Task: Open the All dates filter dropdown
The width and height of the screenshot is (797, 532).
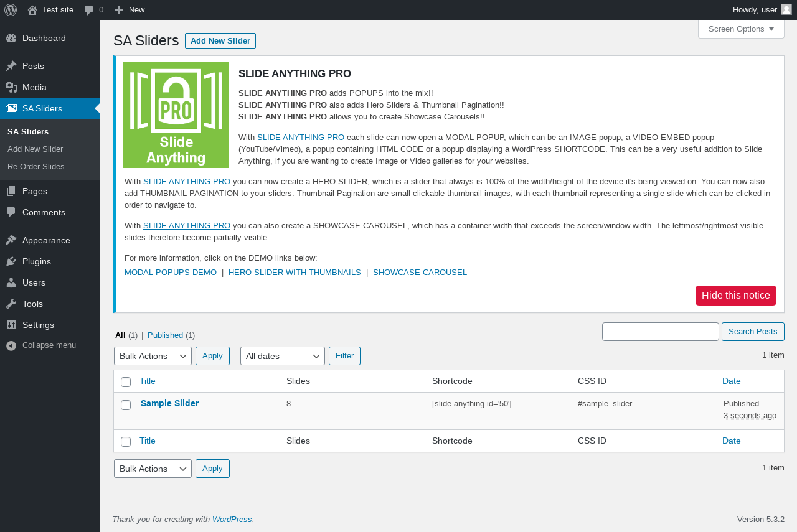Action: pyautogui.click(x=283, y=356)
